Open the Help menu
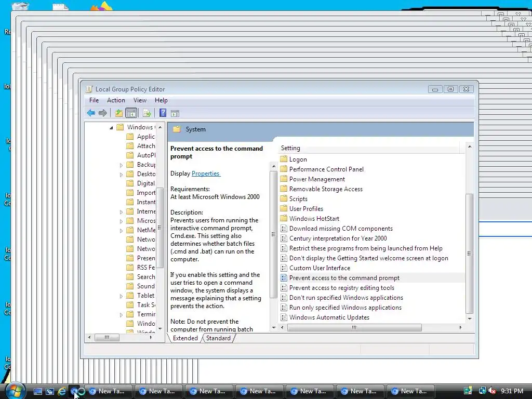The height and width of the screenshot is (399, 532). click(x=161, y=100)
